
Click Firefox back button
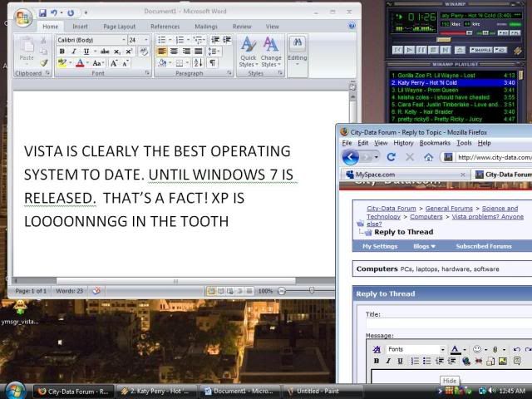pos(351,157)
